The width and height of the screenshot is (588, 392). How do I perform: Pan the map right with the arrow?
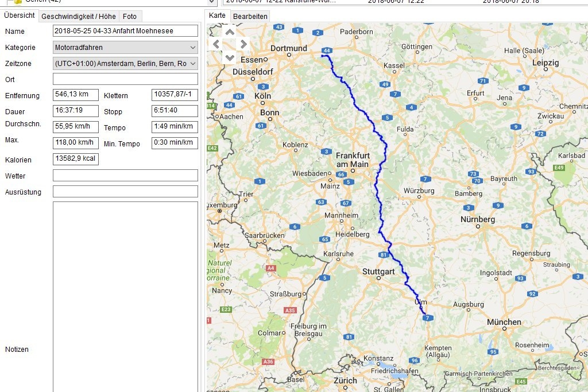click(243, 44)
